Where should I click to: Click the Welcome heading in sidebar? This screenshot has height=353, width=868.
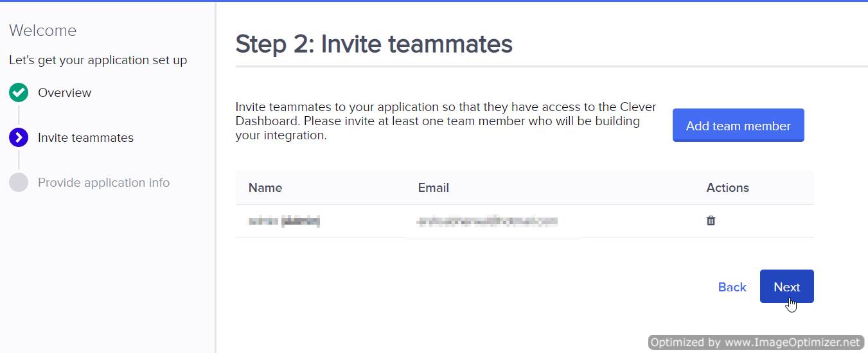[42, 31]
